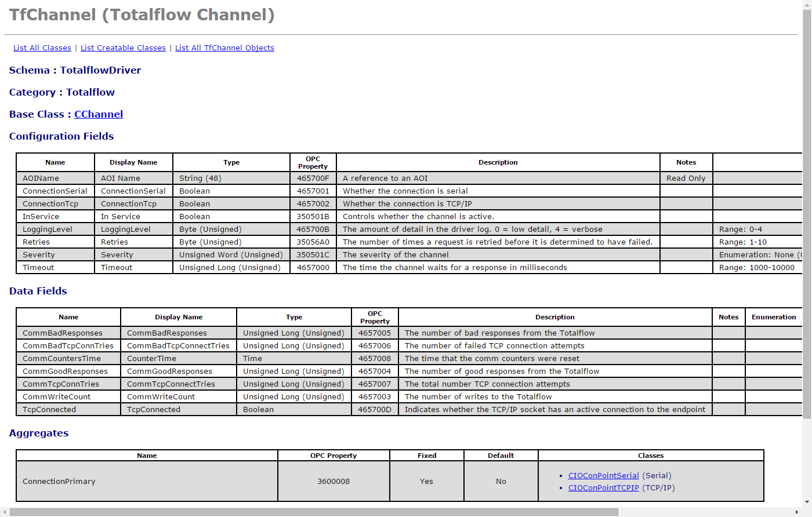Click the vertical scrollbar up arrow
Screen dimensions: 812x517
[807, 5]
